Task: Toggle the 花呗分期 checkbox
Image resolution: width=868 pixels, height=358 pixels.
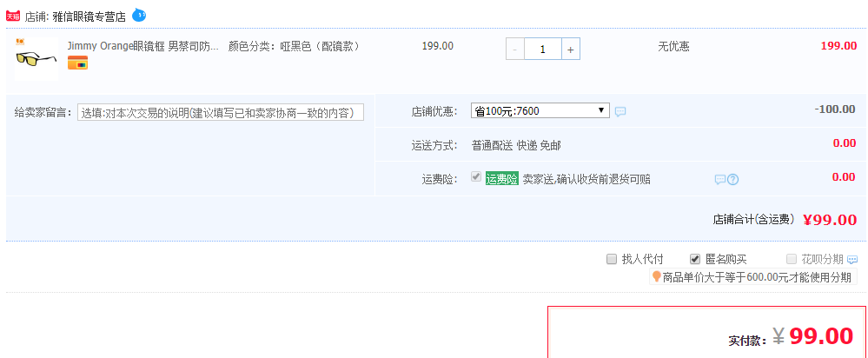Action: tap(792, 259)
